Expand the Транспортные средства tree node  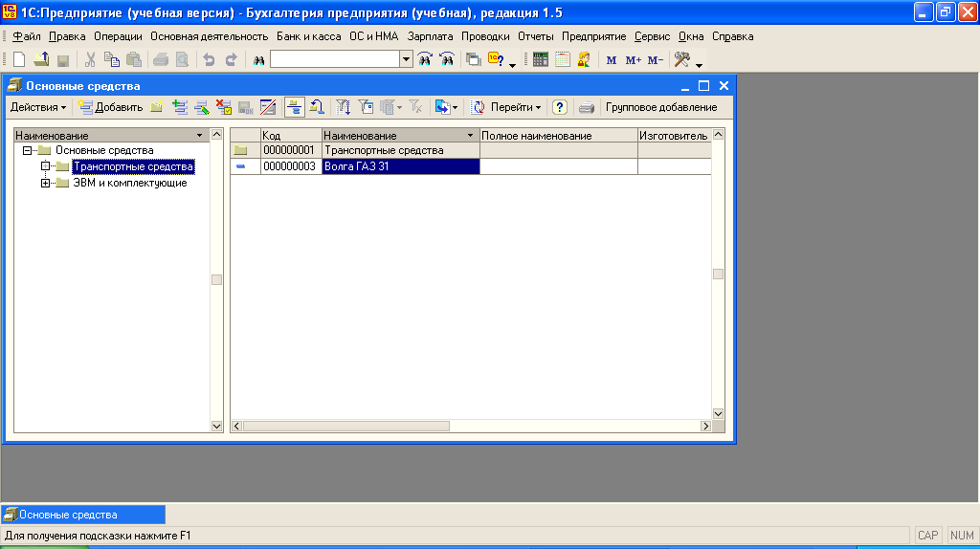[45, 166]
